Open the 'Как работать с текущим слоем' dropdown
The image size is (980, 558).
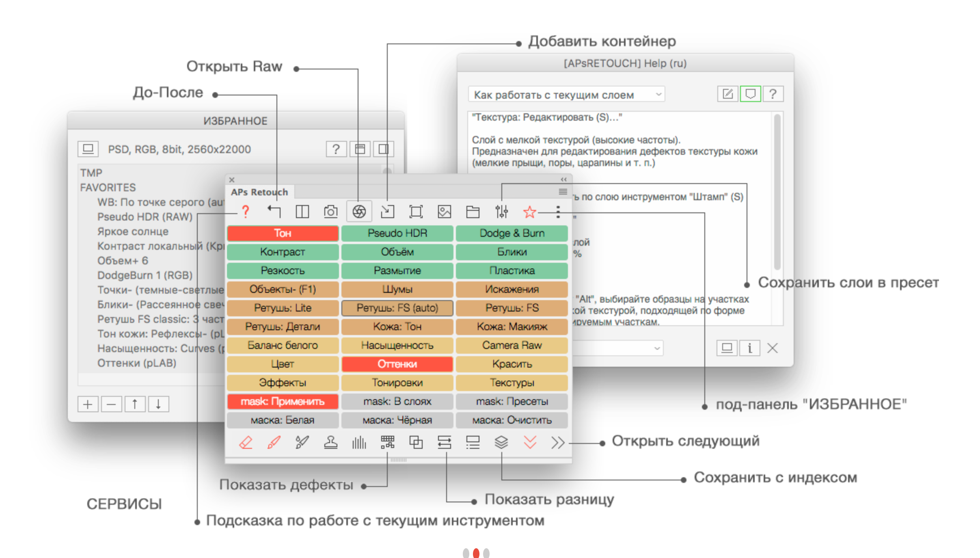point(567,95)
